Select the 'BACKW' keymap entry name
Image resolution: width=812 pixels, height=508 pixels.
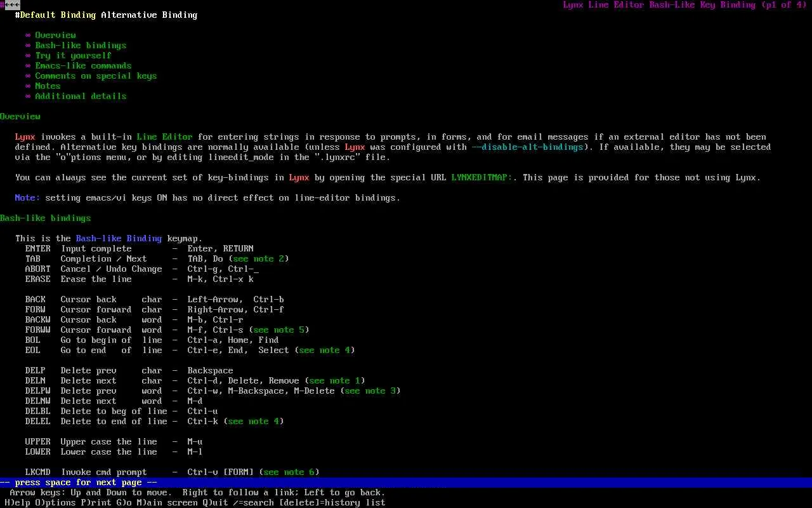[38, 320]
